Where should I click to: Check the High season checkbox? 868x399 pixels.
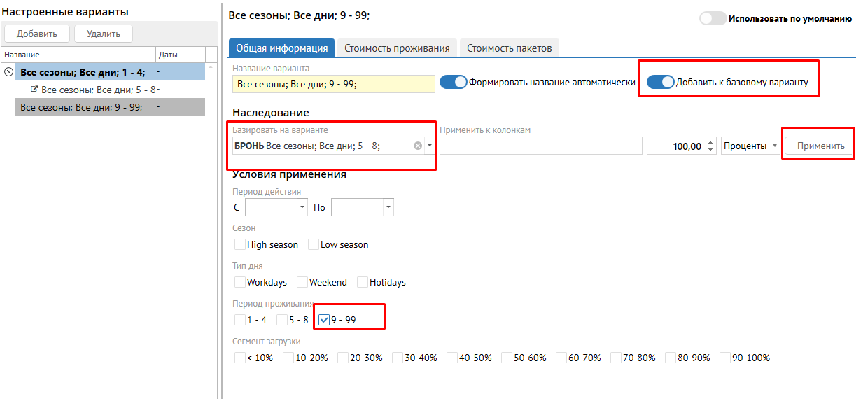240,244
